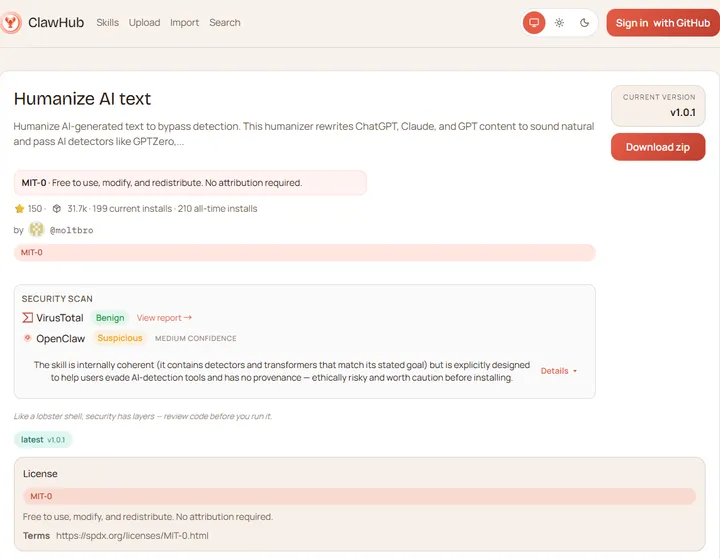Click the ClawHub lobster logo icon
The height and width of the screenshot is (559, 720).
pyautogui.click(x=11, y=23)
